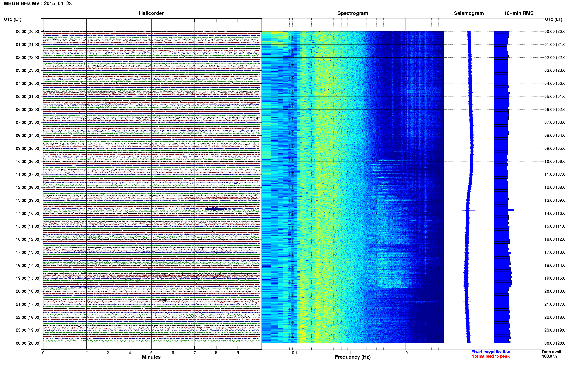Click the '100.0 %' data availability value
This screenshot has width=588, height=368.
[549, 356]
